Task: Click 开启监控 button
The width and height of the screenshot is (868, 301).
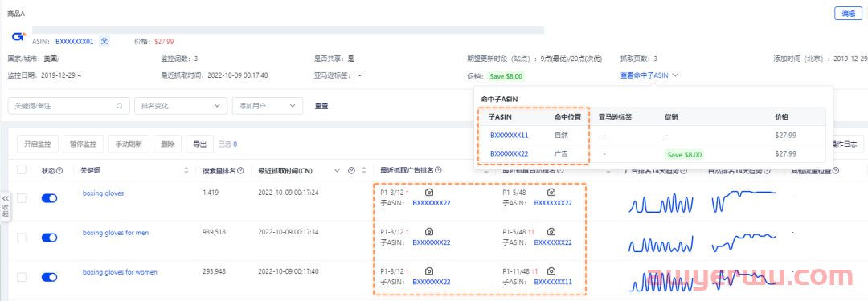Action: tap(38, 144)
